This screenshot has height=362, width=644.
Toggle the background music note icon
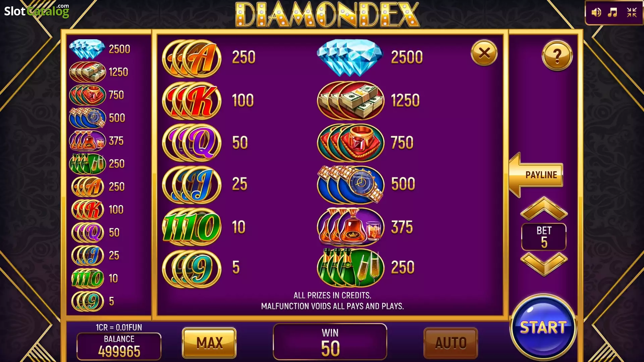click(612, 13)
